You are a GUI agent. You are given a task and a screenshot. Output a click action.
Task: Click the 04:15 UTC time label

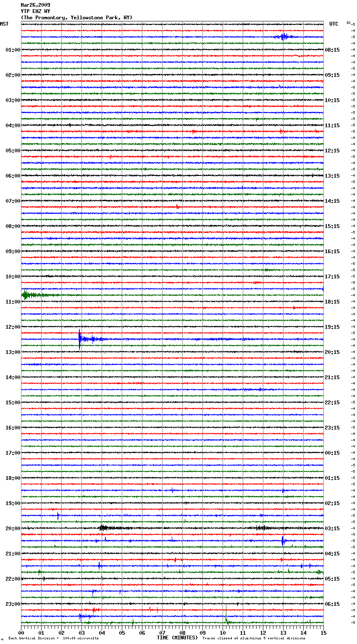tap(332, 554)
